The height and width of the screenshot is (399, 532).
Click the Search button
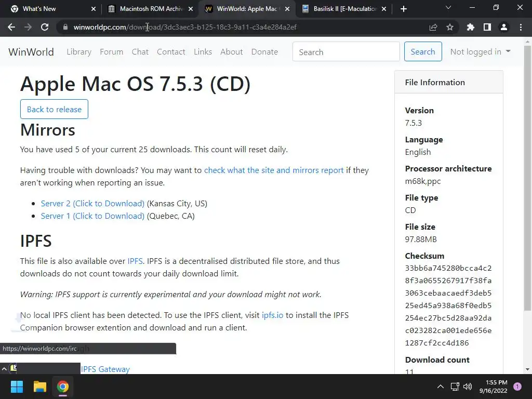[423, 51]
